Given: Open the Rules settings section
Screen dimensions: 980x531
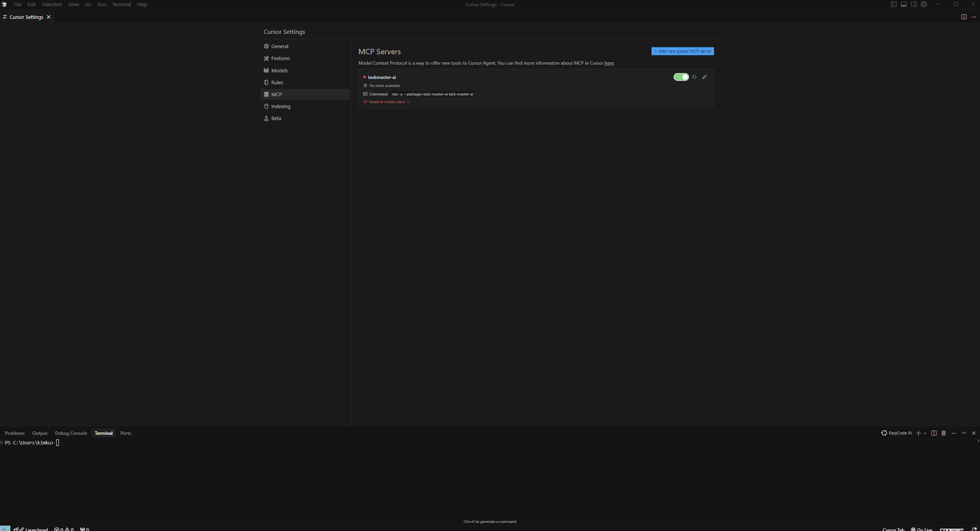Looking at the screenshot, I should pos(305,82).
